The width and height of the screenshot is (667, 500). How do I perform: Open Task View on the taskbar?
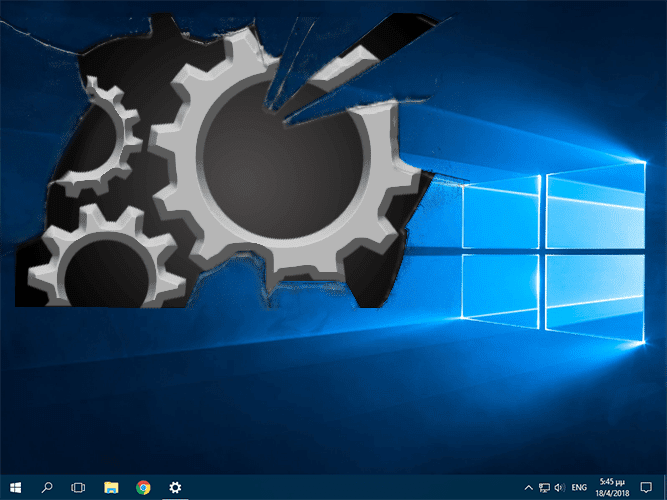point(78,487)
